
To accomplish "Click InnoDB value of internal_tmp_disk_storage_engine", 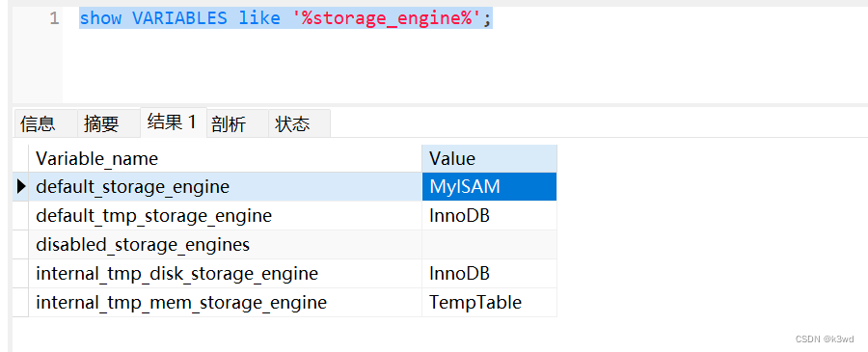I will 489,274.
